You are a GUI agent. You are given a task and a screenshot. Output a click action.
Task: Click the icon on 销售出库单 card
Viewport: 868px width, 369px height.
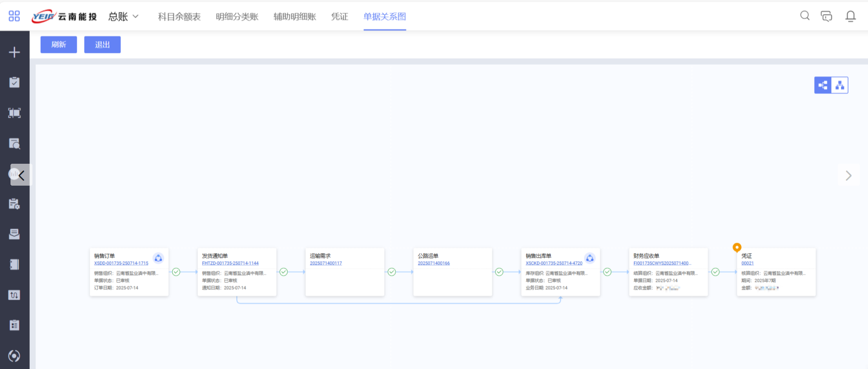point(589,258)
